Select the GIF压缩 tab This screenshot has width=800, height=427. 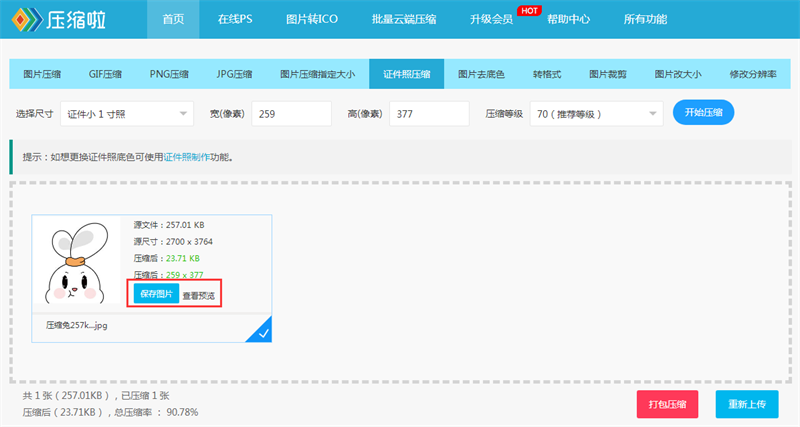(105, 74)
